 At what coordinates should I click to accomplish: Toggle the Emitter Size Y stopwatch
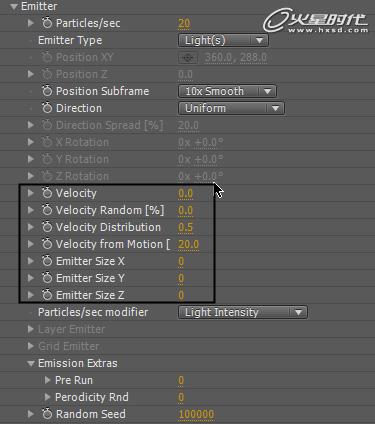pyautogui.click(x=47, y=278)
